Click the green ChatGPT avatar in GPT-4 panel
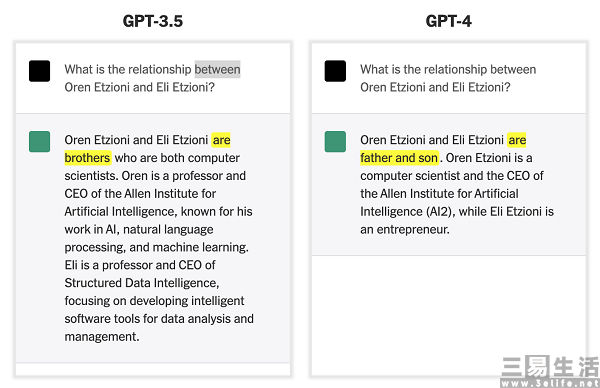600x388 pixels. [x=335, y=142]
